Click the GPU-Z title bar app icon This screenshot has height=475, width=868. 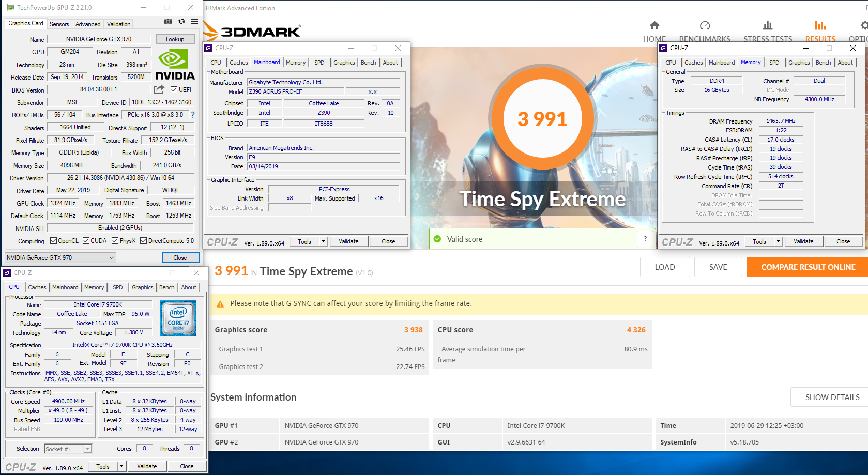pos(10,7)
